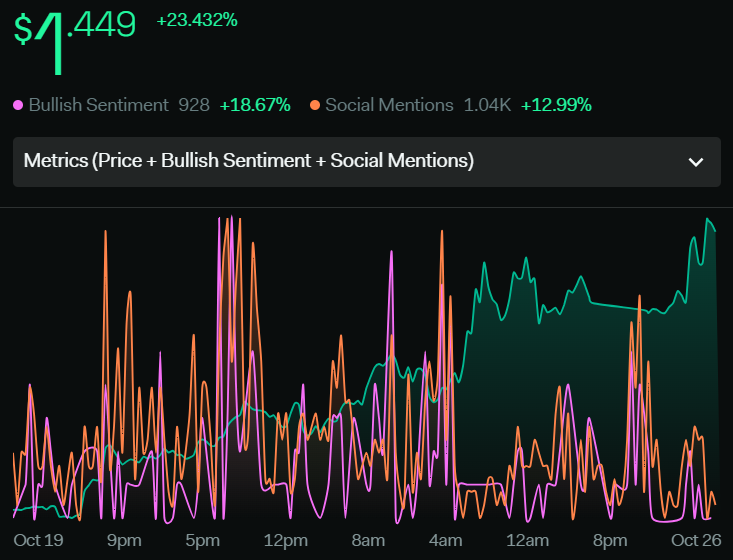Image resolution: width=733 pixels, height=560 pixels.
Task: Click the 1.04K social mentions value
Action: pos(487,105)
